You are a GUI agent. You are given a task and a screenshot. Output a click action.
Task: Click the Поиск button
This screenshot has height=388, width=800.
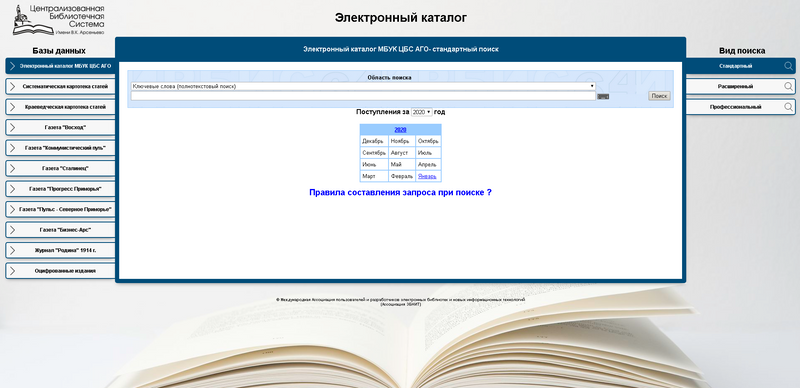coord(659,96)
